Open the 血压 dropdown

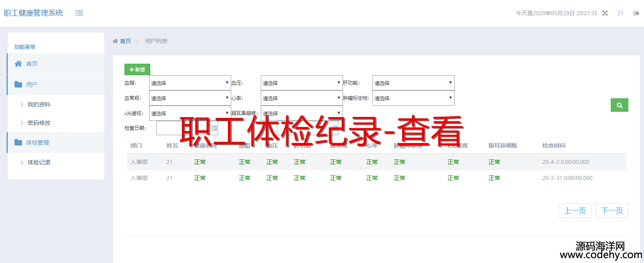point(301,83)
